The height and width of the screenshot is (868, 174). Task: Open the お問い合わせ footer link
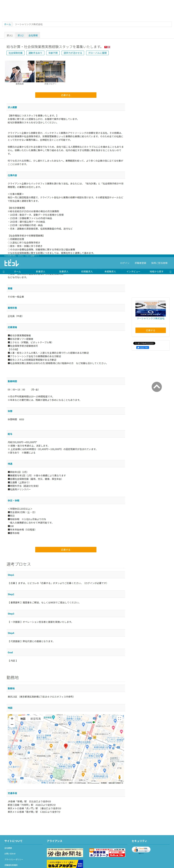(10, 854)
